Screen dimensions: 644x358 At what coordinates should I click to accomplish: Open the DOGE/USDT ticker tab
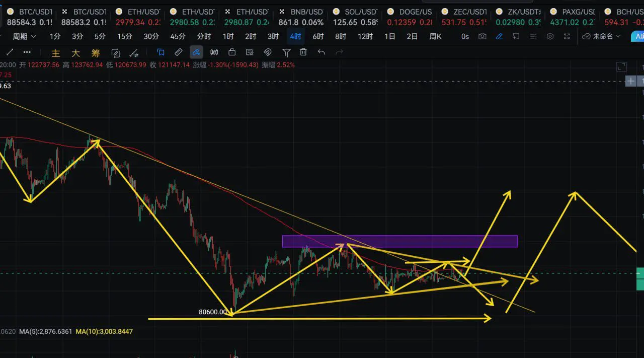point(410,17)
